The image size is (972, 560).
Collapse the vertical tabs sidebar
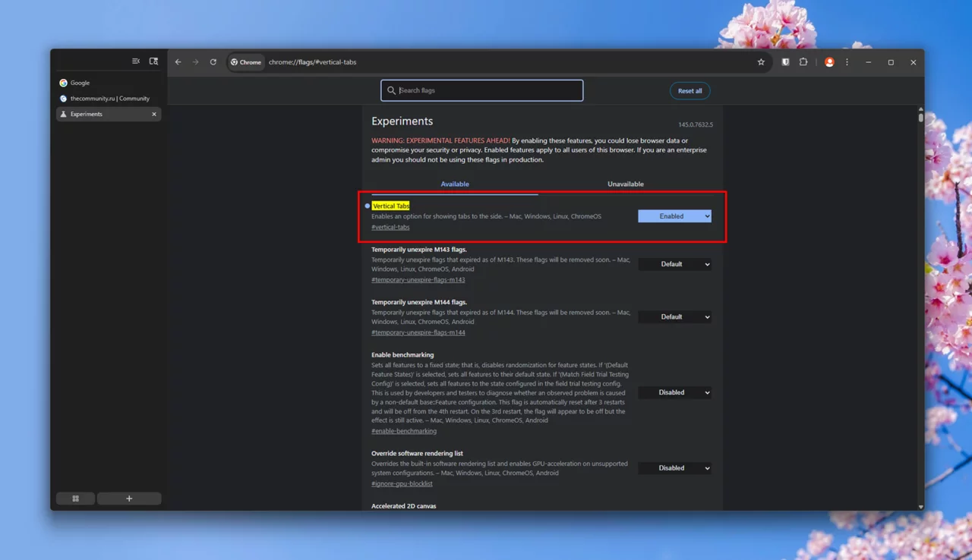[136, 61]
